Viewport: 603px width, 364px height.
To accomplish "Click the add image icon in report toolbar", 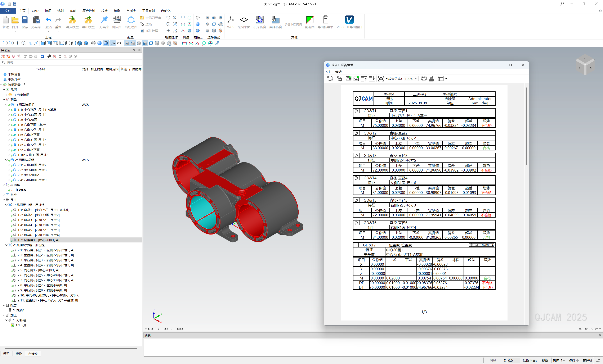I will 356,78.
